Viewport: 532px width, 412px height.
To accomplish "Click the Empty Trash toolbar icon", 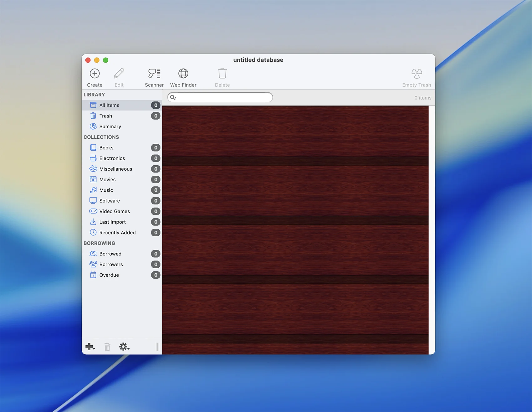I will pyautogui.click(x=416, y=74).
